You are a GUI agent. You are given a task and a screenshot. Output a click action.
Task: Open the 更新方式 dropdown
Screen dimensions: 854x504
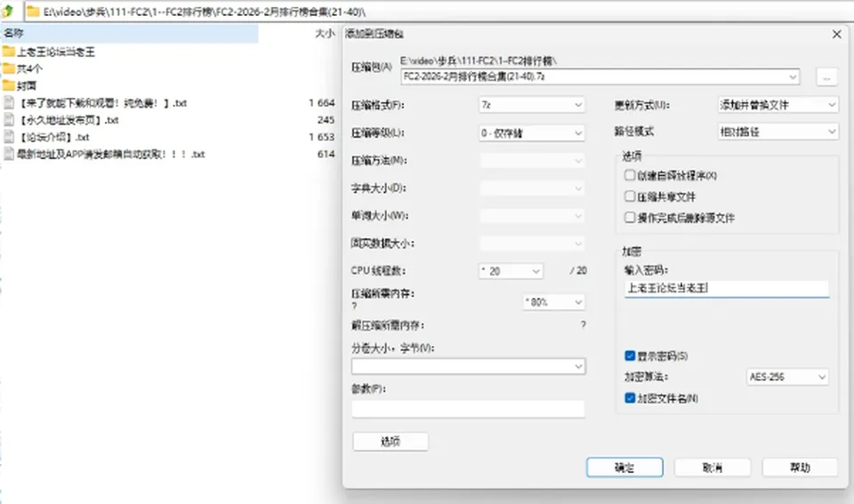click(x=777, y=105)
